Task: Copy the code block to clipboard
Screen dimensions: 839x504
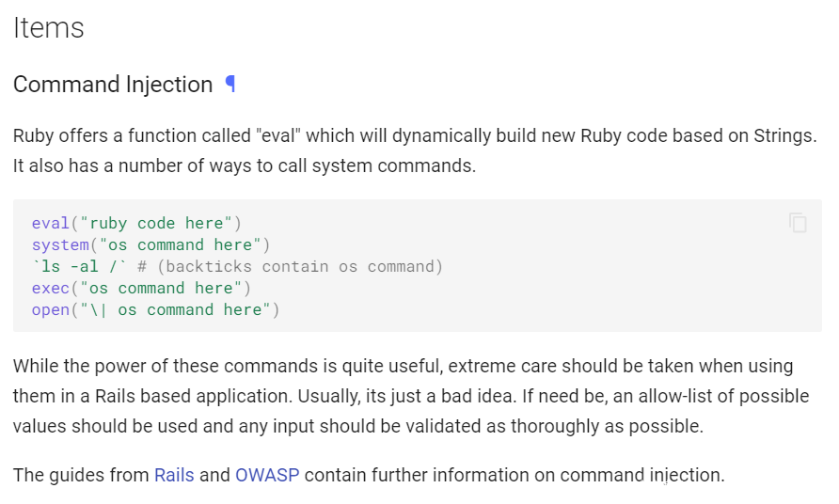Action: click(798, 223)
